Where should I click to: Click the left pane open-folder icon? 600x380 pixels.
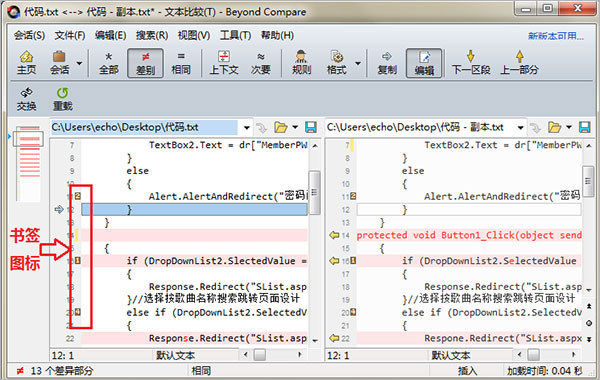281,127
